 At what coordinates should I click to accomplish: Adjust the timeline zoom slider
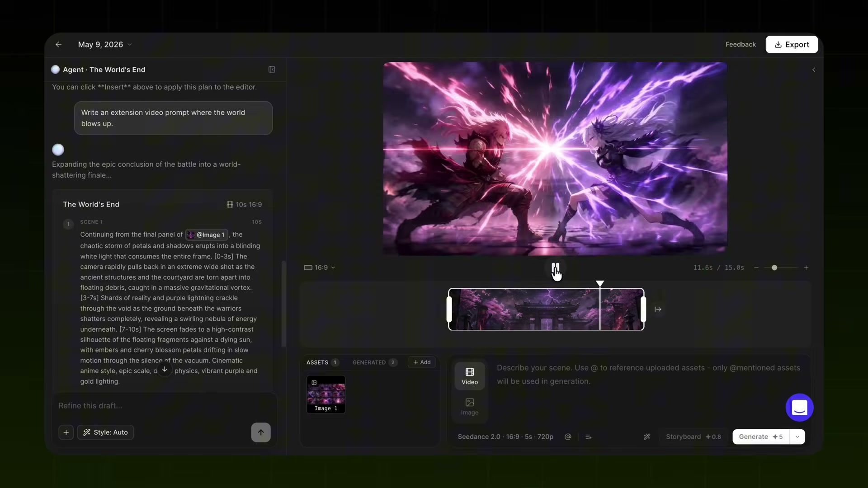click(774, 267)
